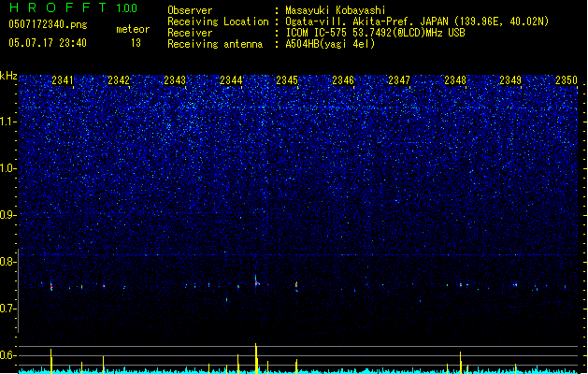The width and height of the screenshot is (588, 374).
Task: Click the meteor count value 13
Action: click(136, 43)
